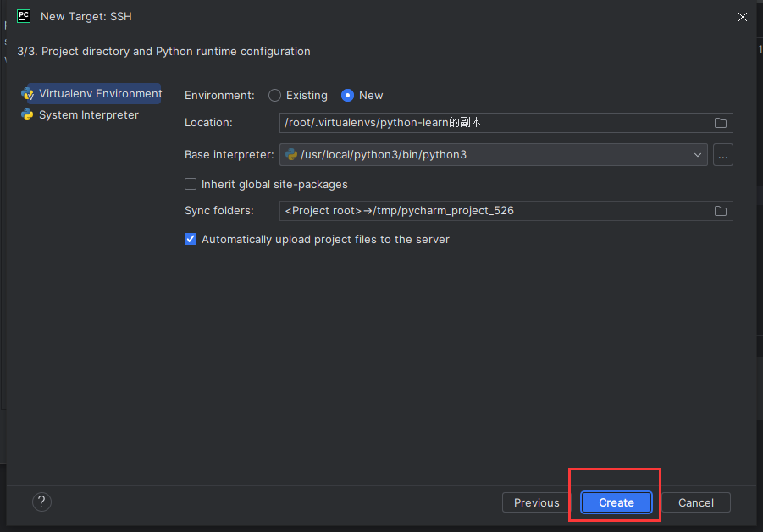The height and width of the screenshot is (532, 763).
Task: Click the Previous button
Action: (x=536, y=502)
